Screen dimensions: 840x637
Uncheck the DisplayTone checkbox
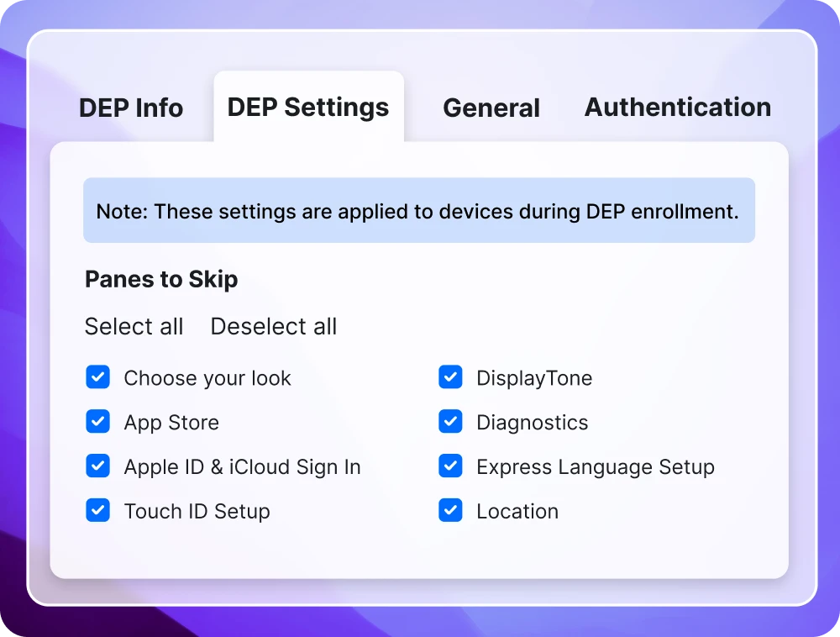pyautogui.click(x=450, y=377)
